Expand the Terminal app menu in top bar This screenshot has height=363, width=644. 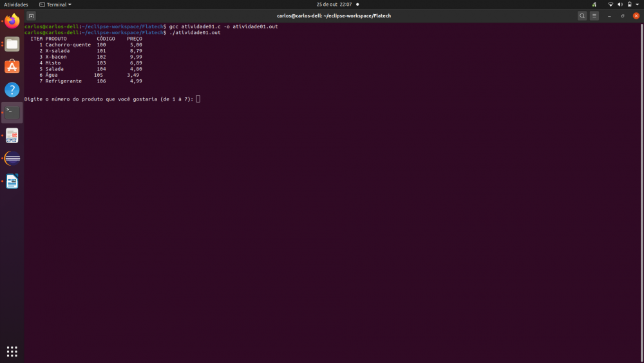(x=55, y=5)
